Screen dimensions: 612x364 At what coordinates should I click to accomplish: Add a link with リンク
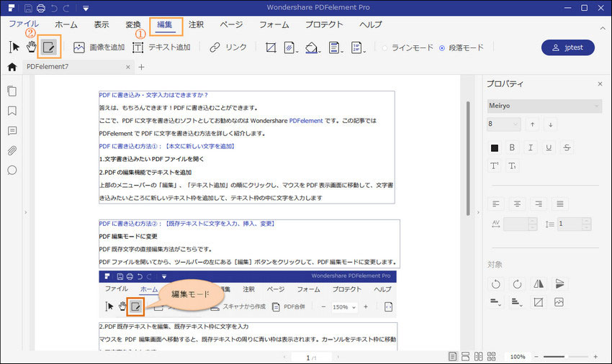tap(228, 47)
